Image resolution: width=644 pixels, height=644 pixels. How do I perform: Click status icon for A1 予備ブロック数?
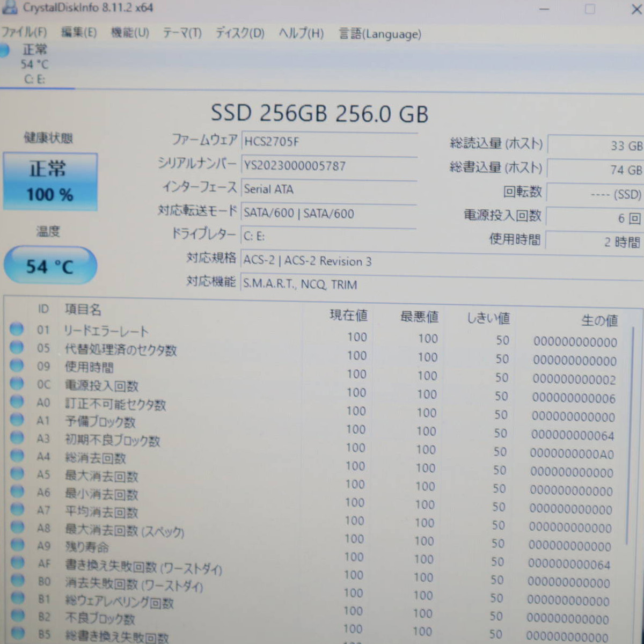pyautogui.click(x=17, y=420)
